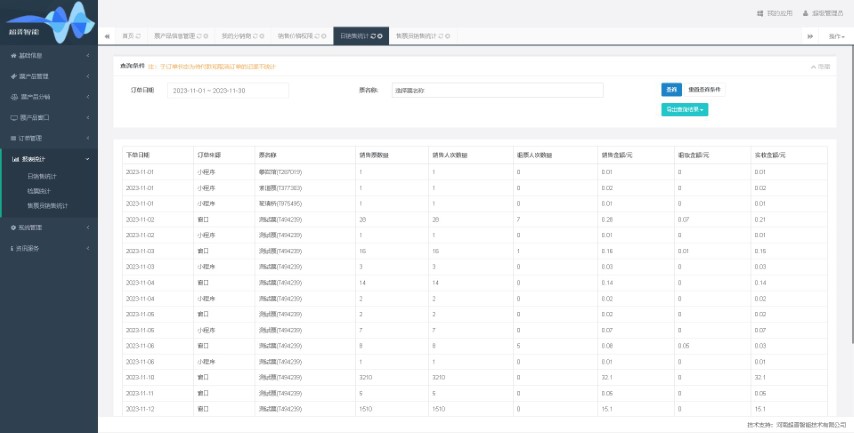The height and width of the screenshot is (433, 854).
Task: Click the info icon beside 资讯服务
Action: tap(12, 248)
